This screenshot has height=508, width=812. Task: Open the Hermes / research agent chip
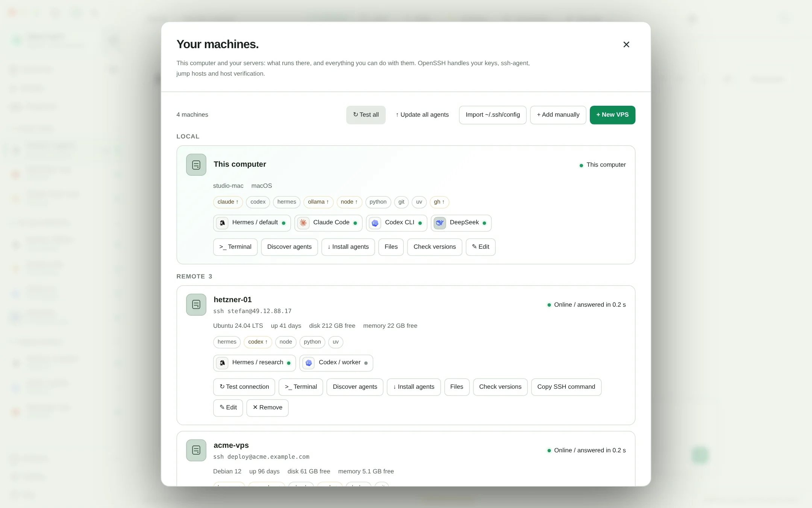(255, 363)
